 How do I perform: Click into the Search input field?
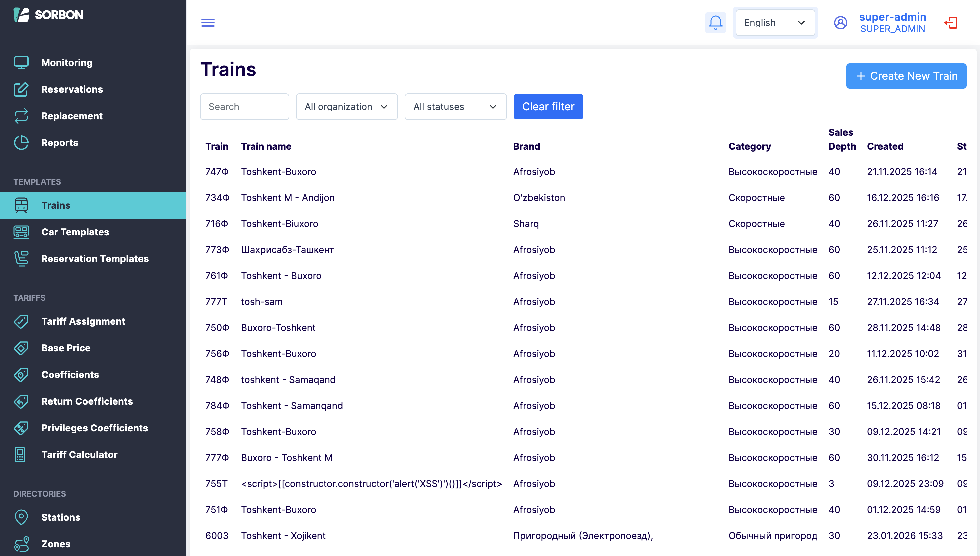coord(244,107)
